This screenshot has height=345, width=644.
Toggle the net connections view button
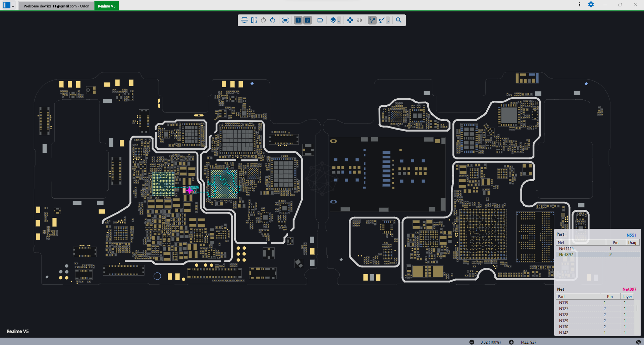click(372, 20)
